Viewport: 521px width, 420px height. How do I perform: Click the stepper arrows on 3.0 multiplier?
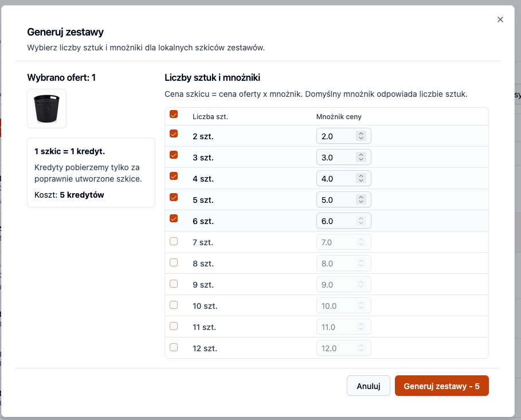pyautogui.click(x=361, y=157)
